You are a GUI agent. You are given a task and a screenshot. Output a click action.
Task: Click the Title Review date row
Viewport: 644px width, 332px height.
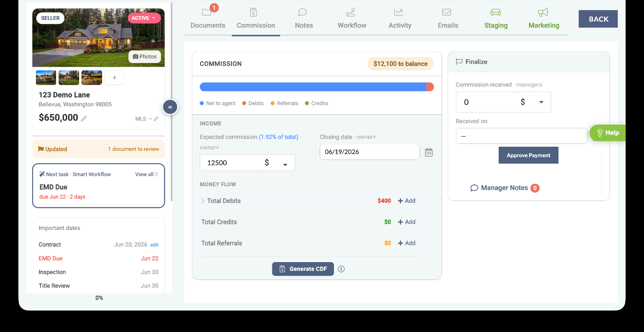[98, 286]
